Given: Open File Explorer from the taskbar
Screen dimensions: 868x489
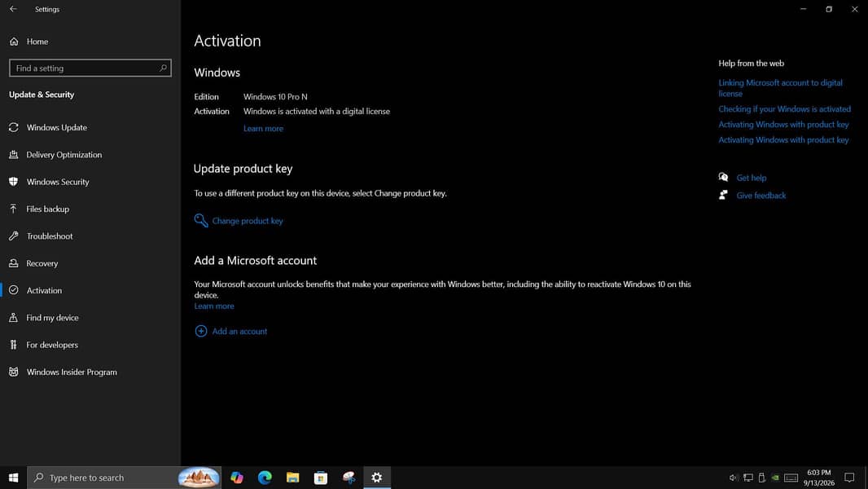Looking at the screenshot, I should (293, 478).
